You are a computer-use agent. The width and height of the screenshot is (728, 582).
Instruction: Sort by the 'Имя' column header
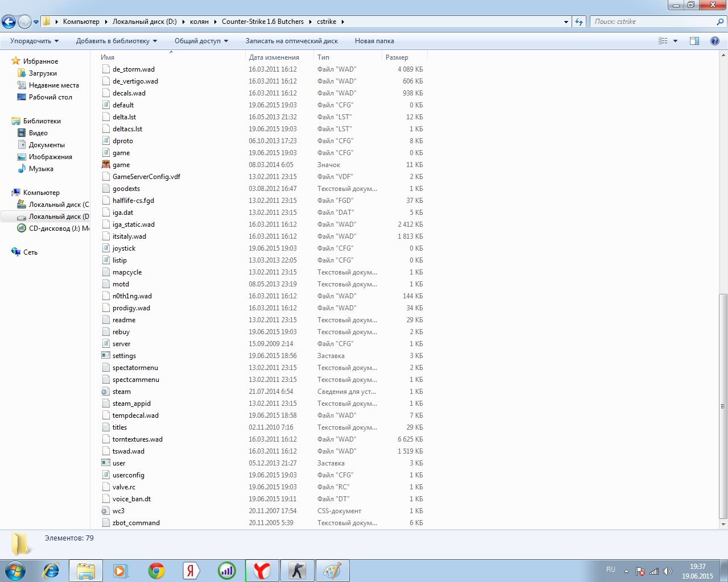coord(107,57)
